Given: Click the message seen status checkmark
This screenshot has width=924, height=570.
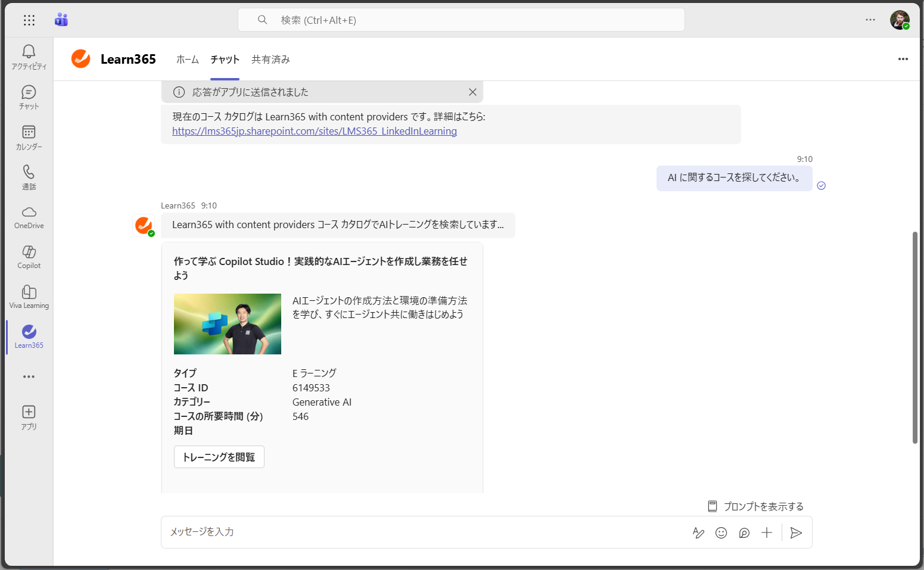Looking at the screenshot, I should click(822, 186).
